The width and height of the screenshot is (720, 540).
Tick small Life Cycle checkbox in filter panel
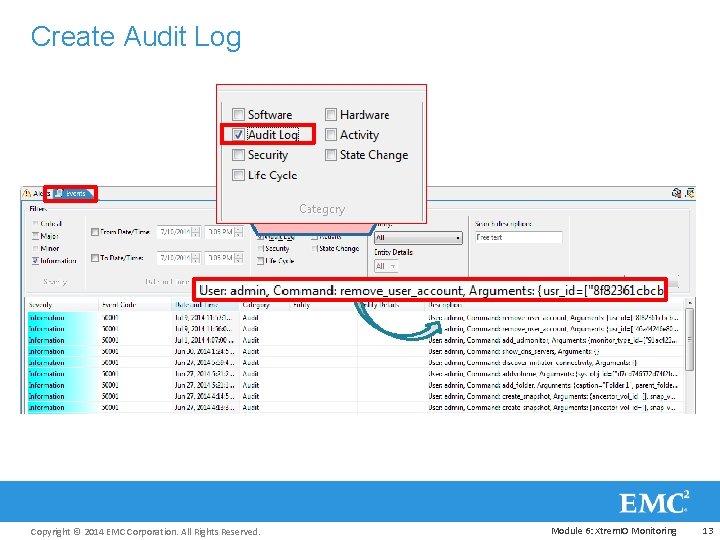pyautogui.click(x=260, y=261)
